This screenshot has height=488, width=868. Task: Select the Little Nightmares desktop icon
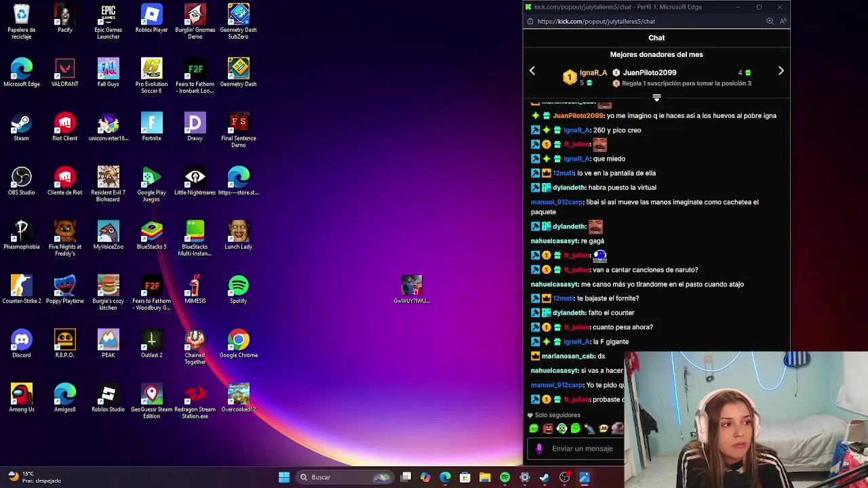click(195, 181)
